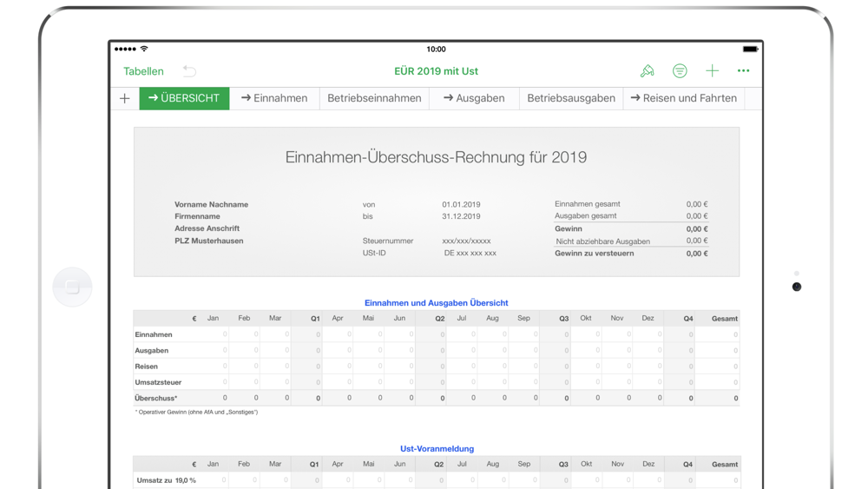
Task: Open the Format paintbrush tool
Action: (x=648, y=71)
